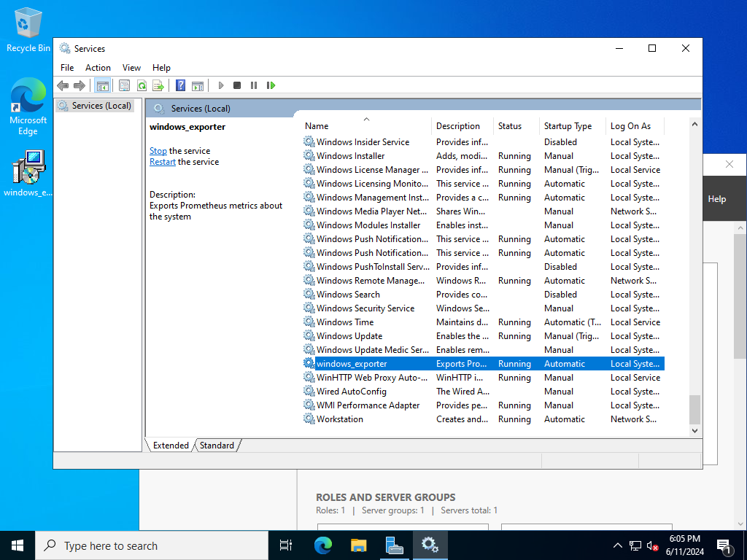Click the blue Help question mark icon
This screenshot has width=747, height=560.
coord(180,85)
